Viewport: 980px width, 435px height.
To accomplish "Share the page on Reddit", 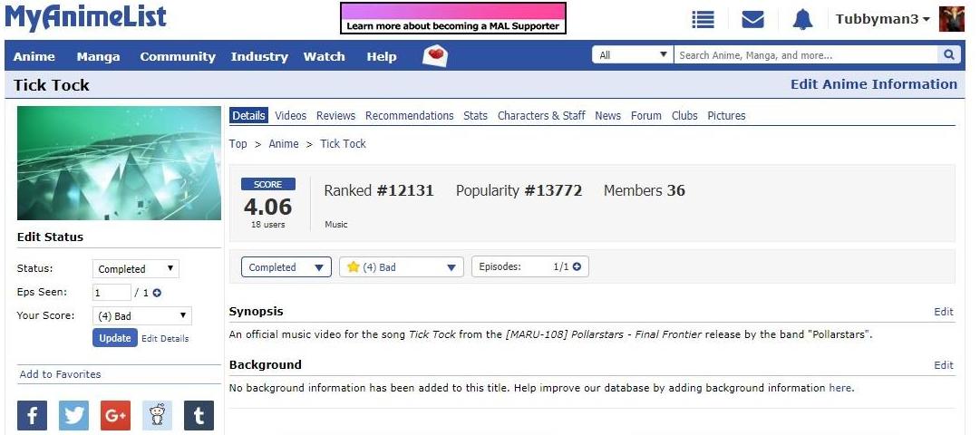I will coord(157,416).
